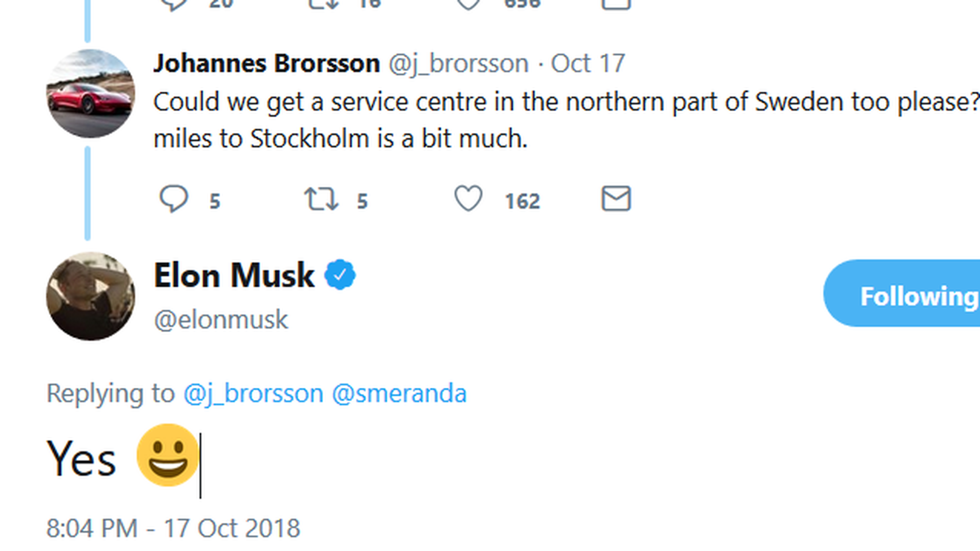Click the heart icon beside 656
The height and width of the screenshot is (551, 980).
click(468, 5)
